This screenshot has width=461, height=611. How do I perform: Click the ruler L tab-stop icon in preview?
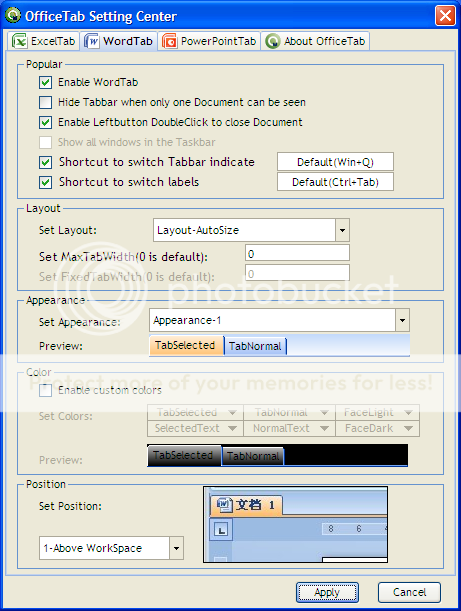[221, 530]
